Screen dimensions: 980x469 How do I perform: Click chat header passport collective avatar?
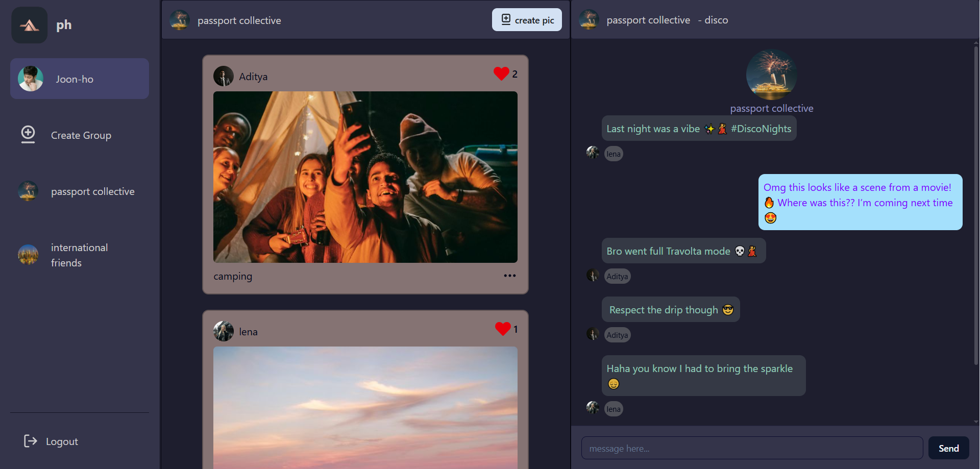(x=589, y=20)
